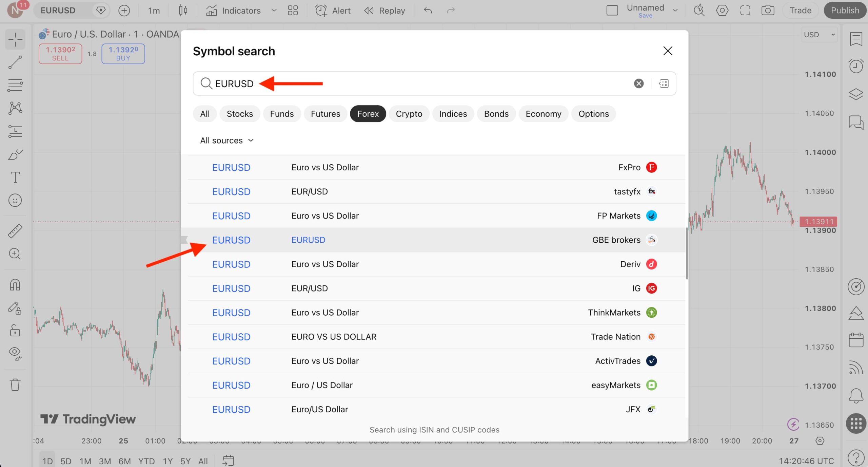Expand the Indicators favorites arrow

point(274,11)
